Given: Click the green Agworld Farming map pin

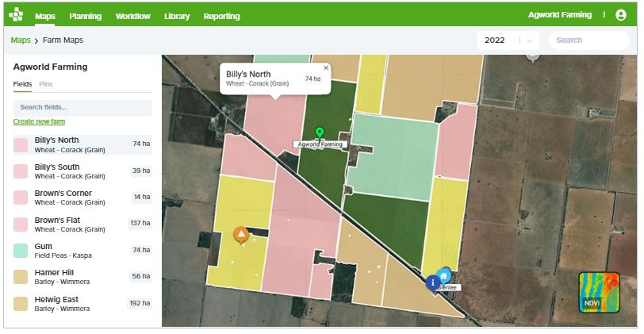Looking at the screenshot, I should [x=320, y=132].
